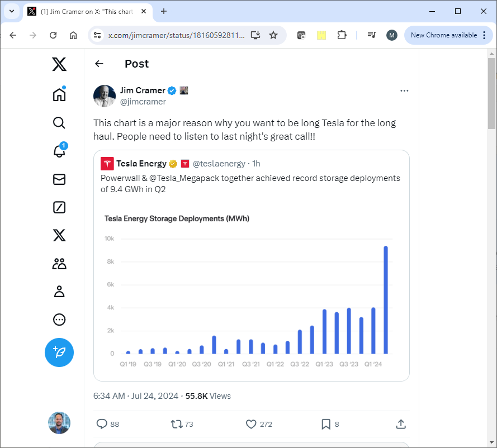View site information icon in address bar
497x448 pixels.
97,35
